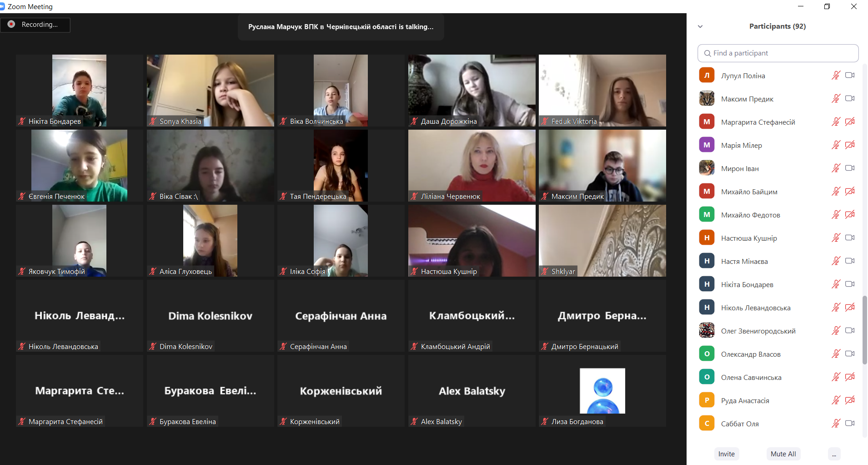Click the camera icon for Максим Предик in the list
The image size is (868, 465).
click(850, 99)
